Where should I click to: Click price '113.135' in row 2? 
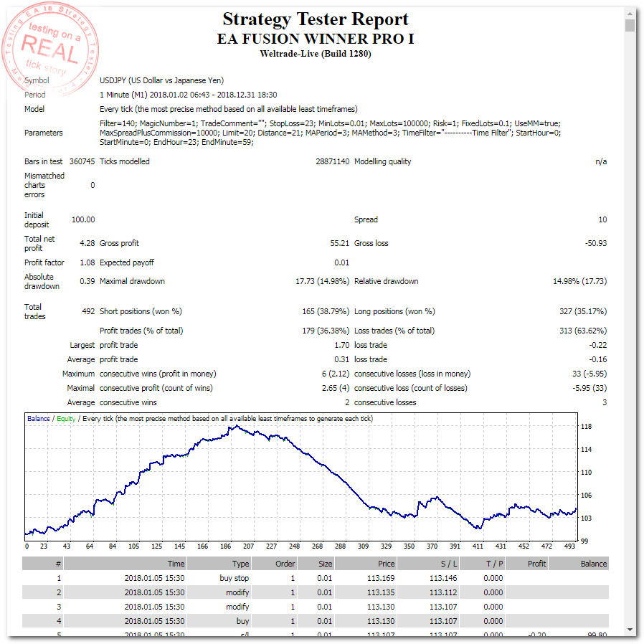381,592
